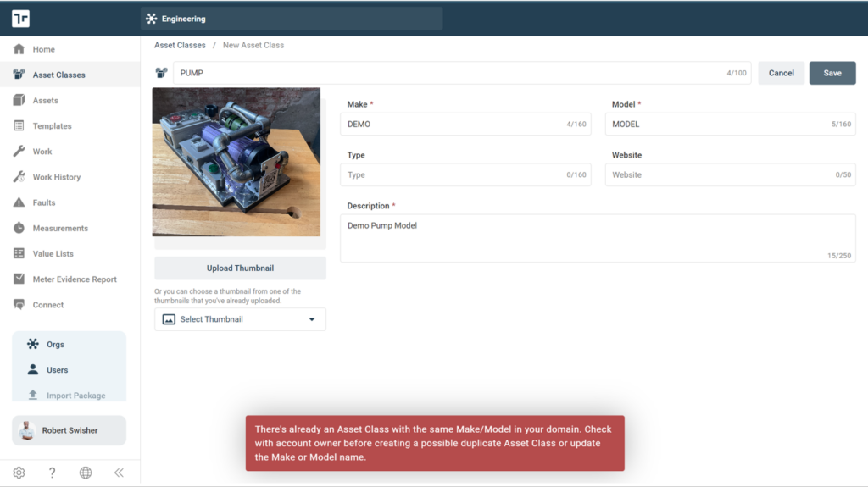Open the Robert Swisher profile button
Image resolution: width=868 pixels, height=487 pixels.
click(70, 430)
